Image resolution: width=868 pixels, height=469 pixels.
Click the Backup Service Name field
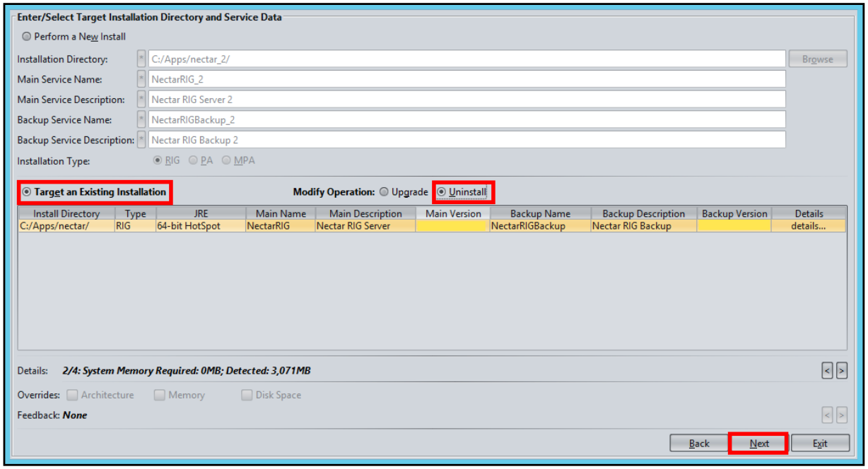467,120
